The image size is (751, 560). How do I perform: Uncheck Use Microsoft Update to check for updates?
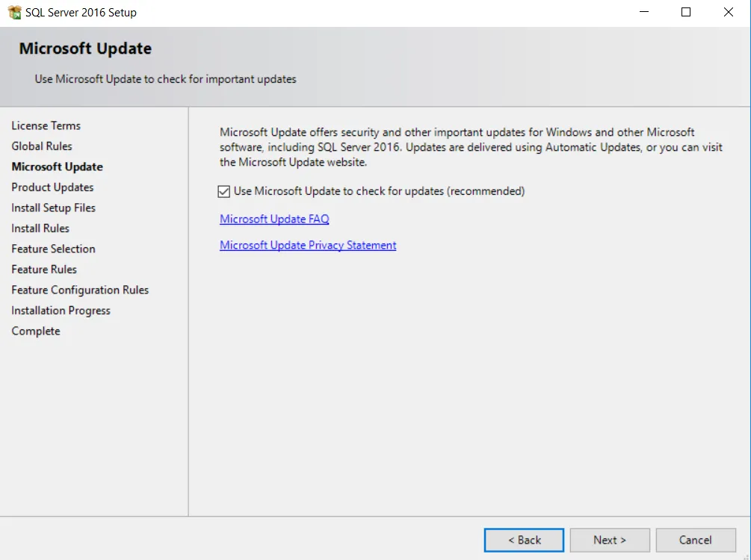pyautogui.click(x=223, y=191)
